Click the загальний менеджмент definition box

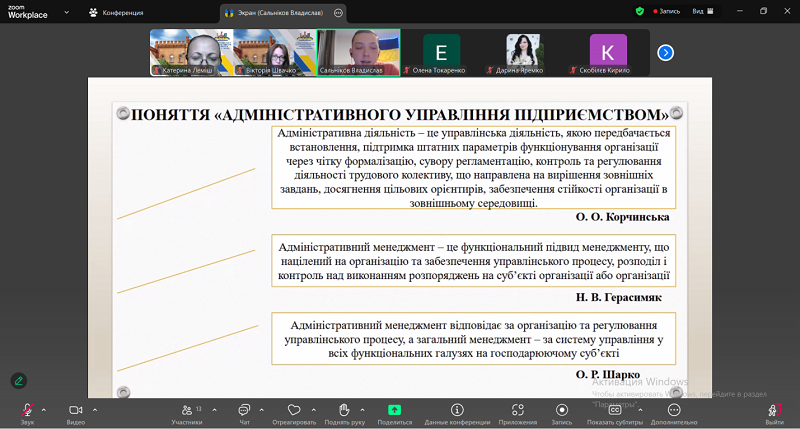(x=473, y=339)
